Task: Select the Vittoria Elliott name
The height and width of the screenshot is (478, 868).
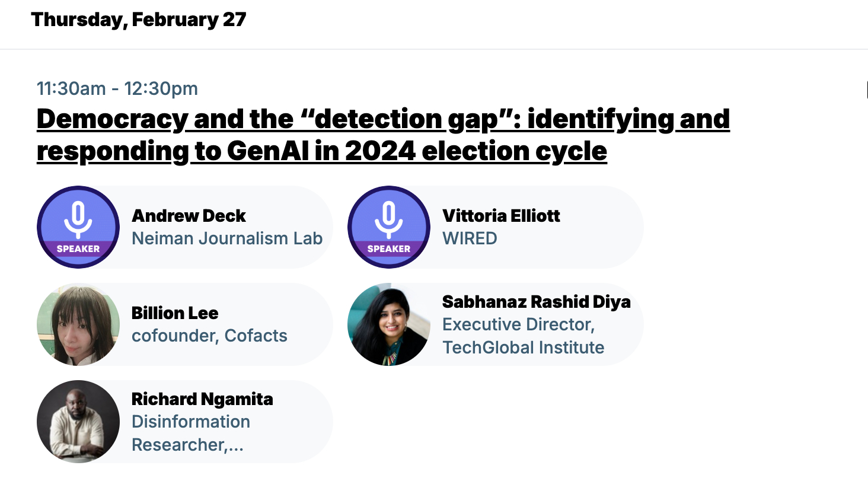Action: tap(501, 216)
